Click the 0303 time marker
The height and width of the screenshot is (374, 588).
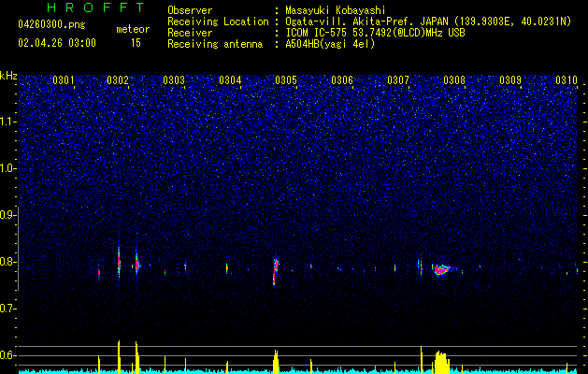174,79
